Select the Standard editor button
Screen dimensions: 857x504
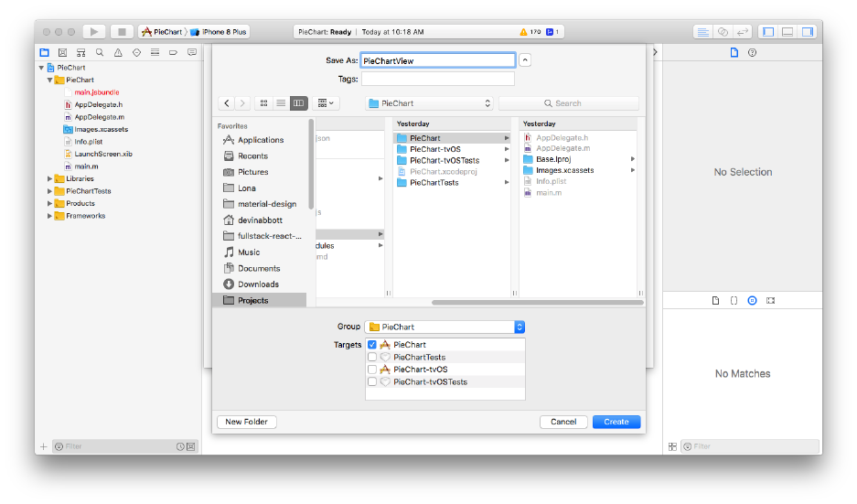coord(702,32)
